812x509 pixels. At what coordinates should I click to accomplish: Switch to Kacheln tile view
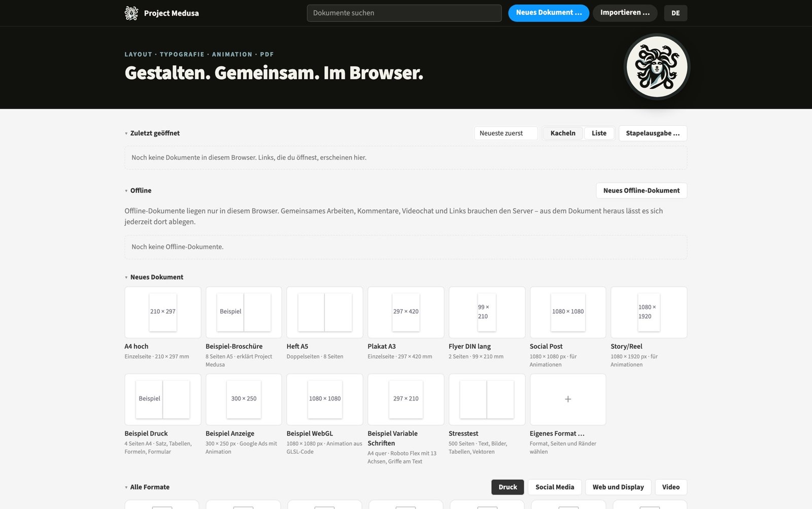tap(563, 133)
